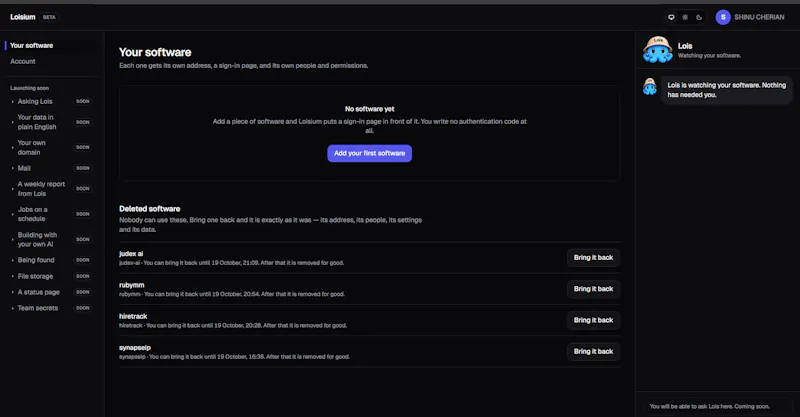The image size is (800, 417).
Task: Click the Lois octopus avatar in panel header
Action: (x=658, y=50)
